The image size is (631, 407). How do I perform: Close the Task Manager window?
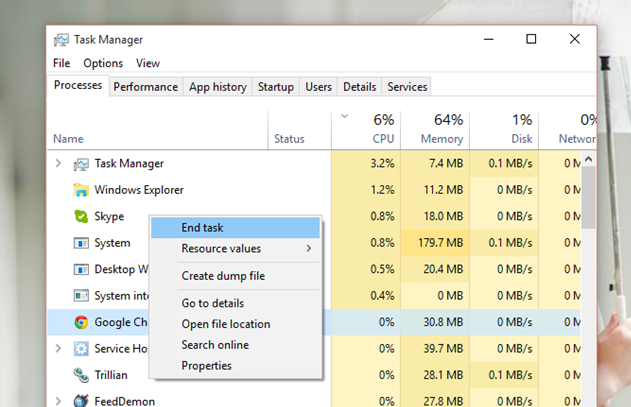click(575, 39)
